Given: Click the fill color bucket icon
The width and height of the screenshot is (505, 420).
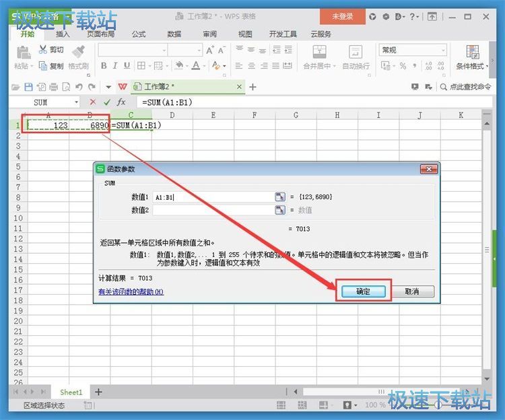Looking at the screenshot, I should coord(178,66).
